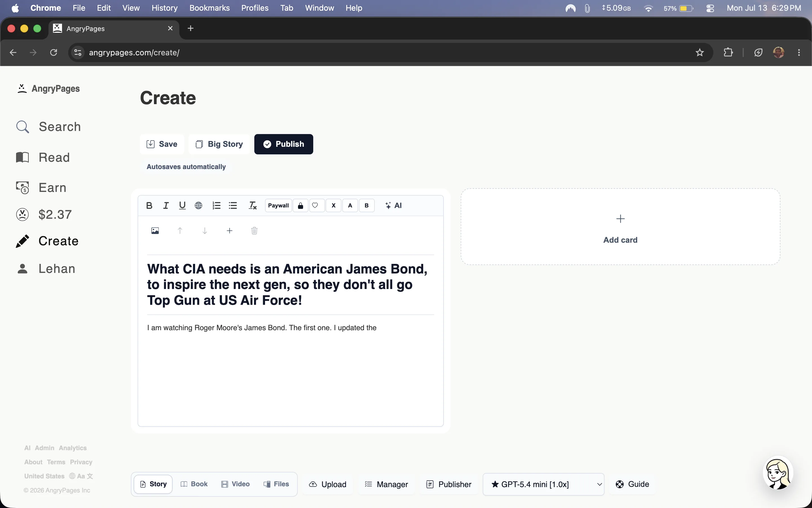Open the $2.37 balance page
The width and height of the screenshot is (812, 508).
click(44, 214)
